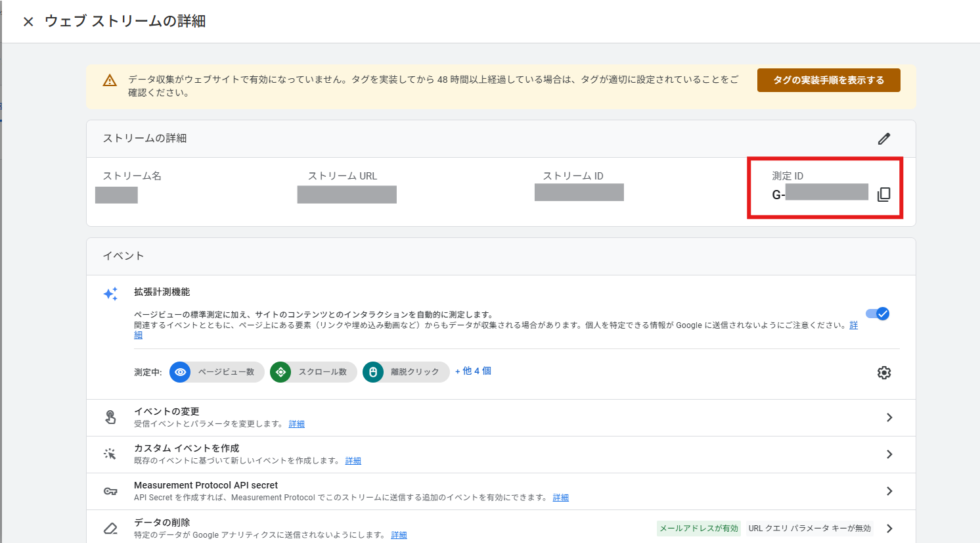The width and height of the screenshot is (980, 543).
Task: Click the ページビュー数 chip label
Action: [x=226, y=372]
